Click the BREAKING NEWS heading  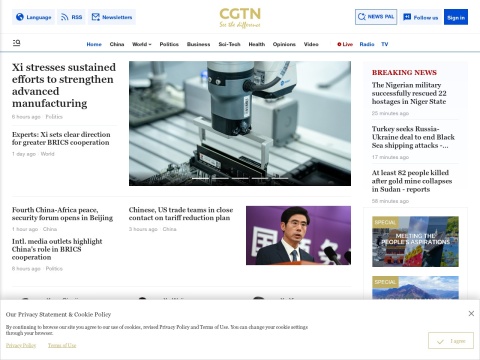click(404, 72)
